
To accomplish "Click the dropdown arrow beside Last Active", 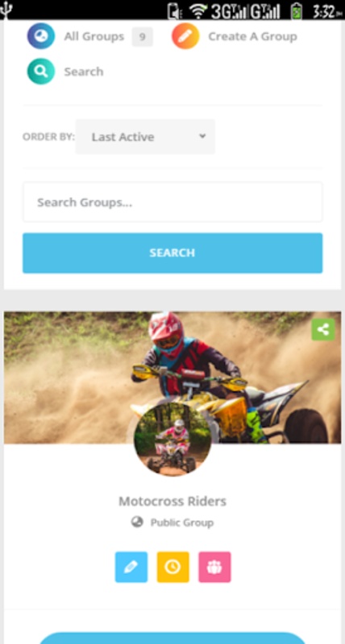I will [202, 136].
